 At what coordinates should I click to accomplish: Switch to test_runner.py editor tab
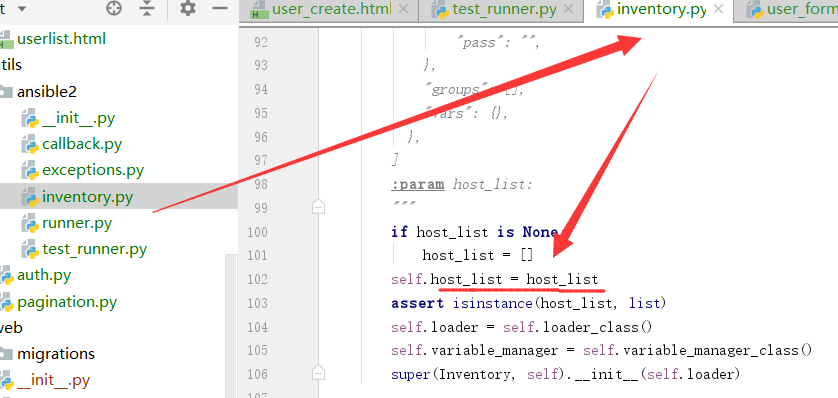point(505,10)
